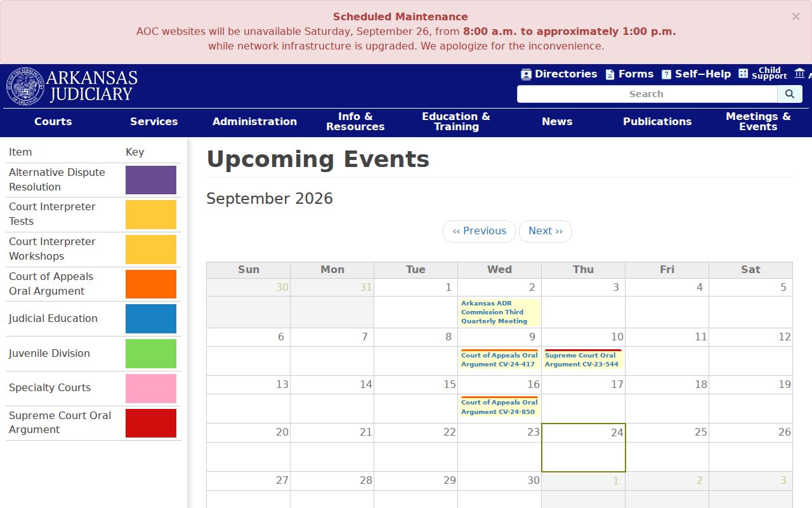Click the Upcoming Events heading
The height and width of the screenshot is (508, 812).
[318, 159]
